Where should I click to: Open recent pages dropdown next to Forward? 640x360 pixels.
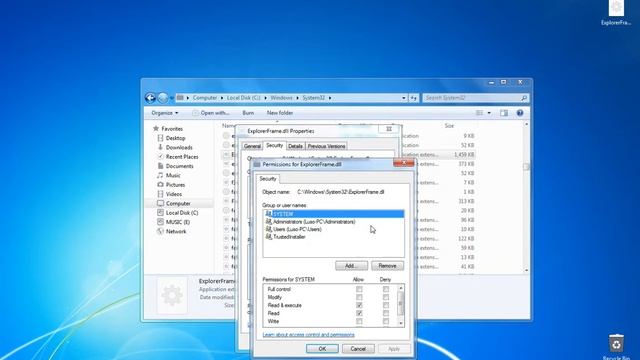pos(172,98)
